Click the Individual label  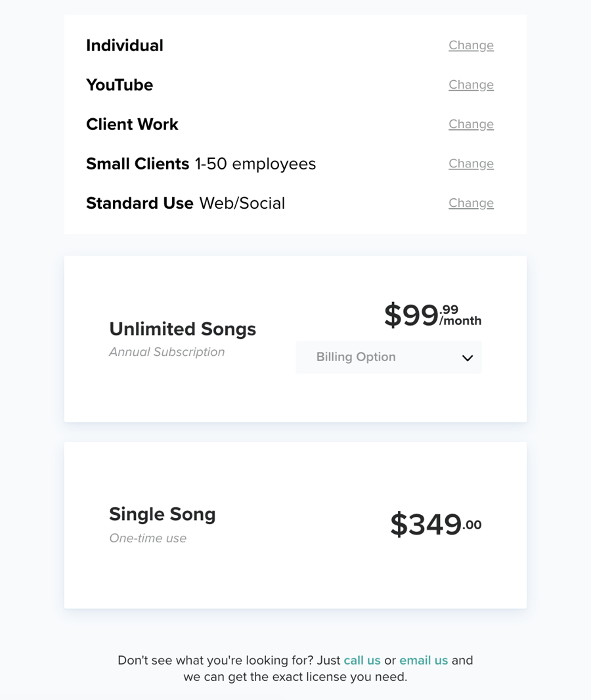click(x=125, y=45)
